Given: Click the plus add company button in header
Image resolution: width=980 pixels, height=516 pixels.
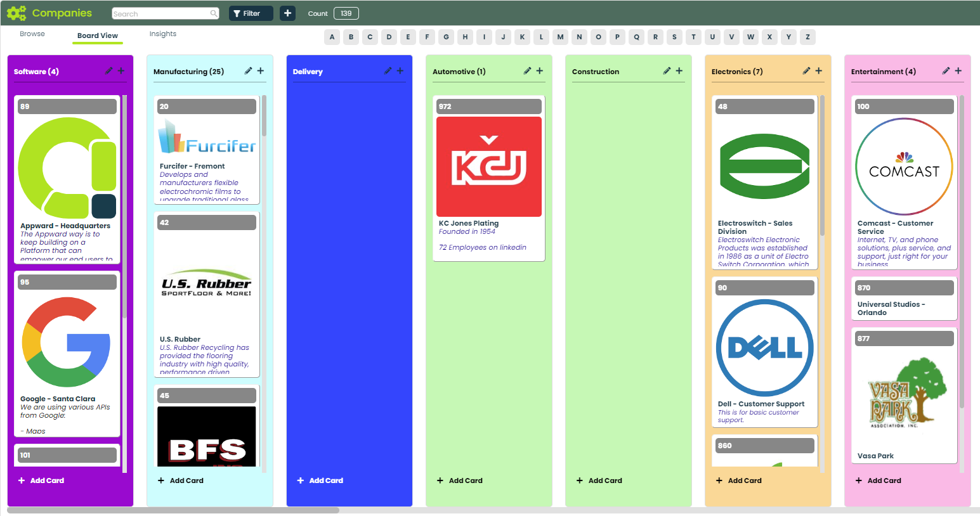Looking at the screenshot, I should (x=287, y=13).
